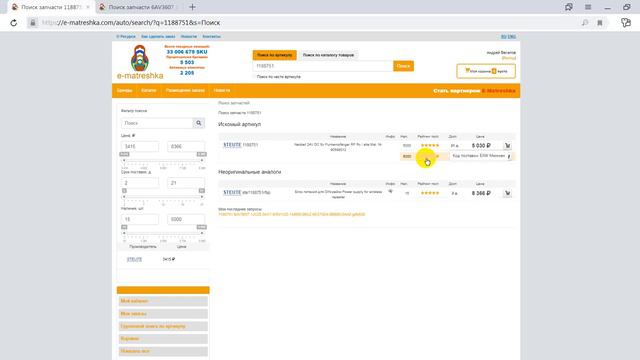Open 'Групповой поиск по артикулу' in the sidebar
The image size is (640, 360).
coord(163,327)
